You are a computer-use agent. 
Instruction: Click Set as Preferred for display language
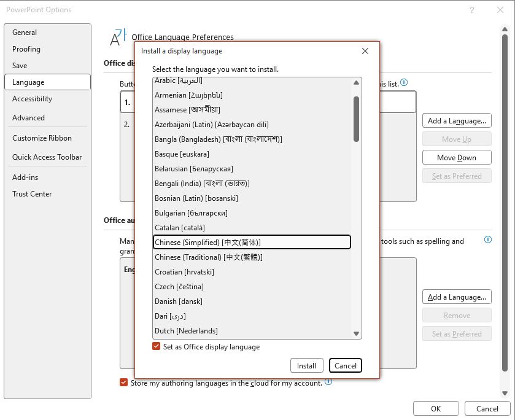click(457, 176)
